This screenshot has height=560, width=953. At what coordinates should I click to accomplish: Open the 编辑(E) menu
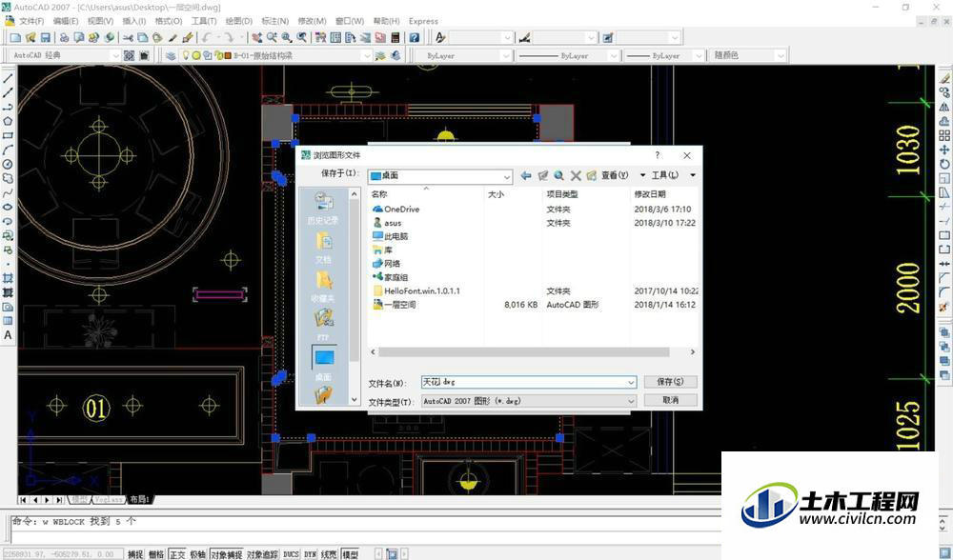point(66,21)
